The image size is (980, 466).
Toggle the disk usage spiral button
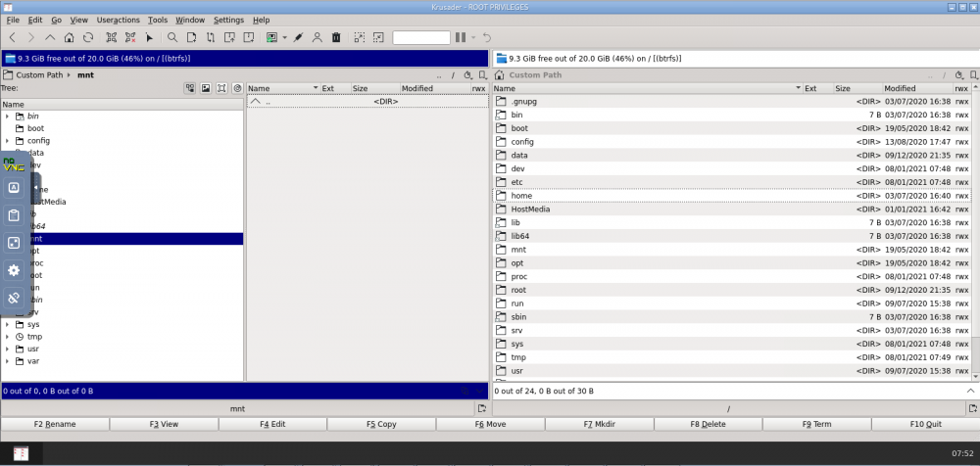coord(237,89)
